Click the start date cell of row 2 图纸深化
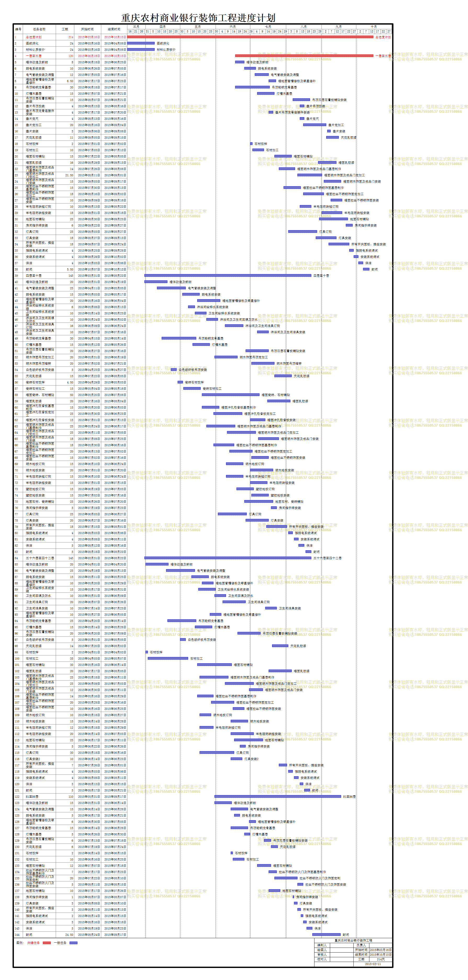This screenshot has width=468, height=980. pyautogui.click(x=88, y=43)
